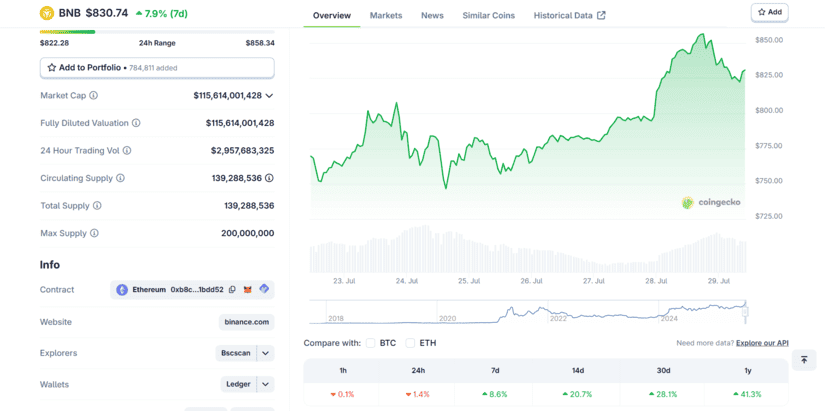Click Max Supply info icon
Image resolution: width=825 pixels, height=411 pixels.
point(94,233)
